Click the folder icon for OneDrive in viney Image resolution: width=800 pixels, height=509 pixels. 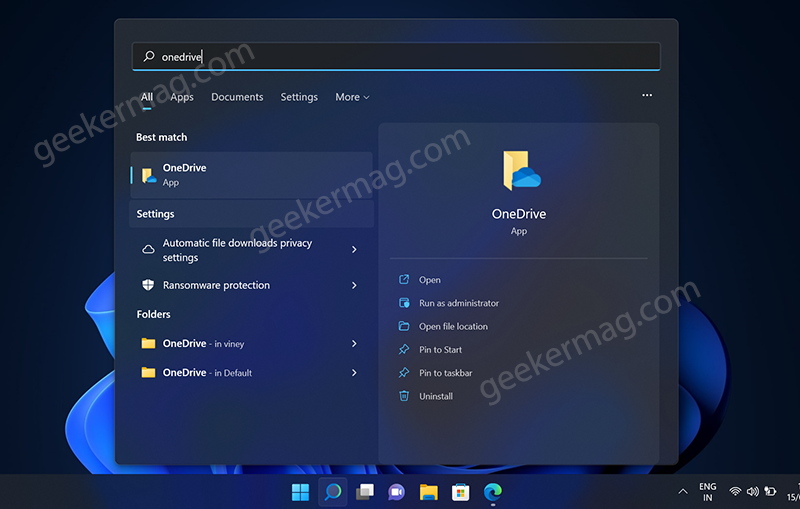pos(148,343)
